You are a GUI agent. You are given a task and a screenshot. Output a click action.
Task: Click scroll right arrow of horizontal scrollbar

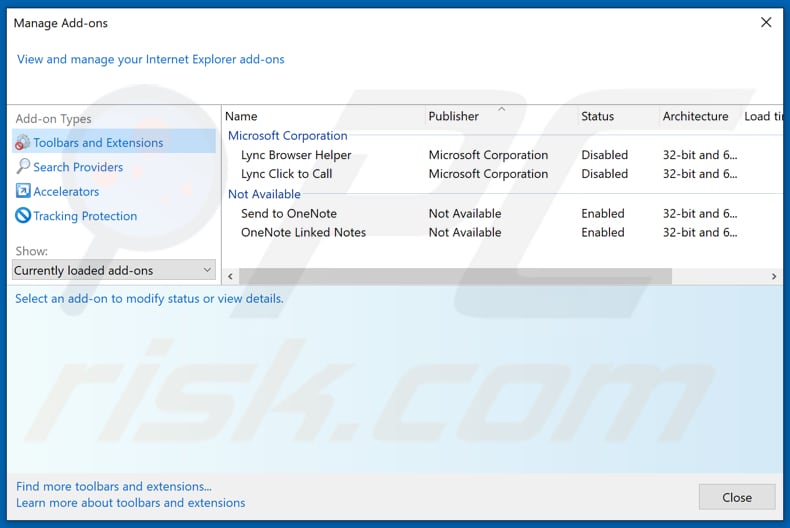click(774, 276)
